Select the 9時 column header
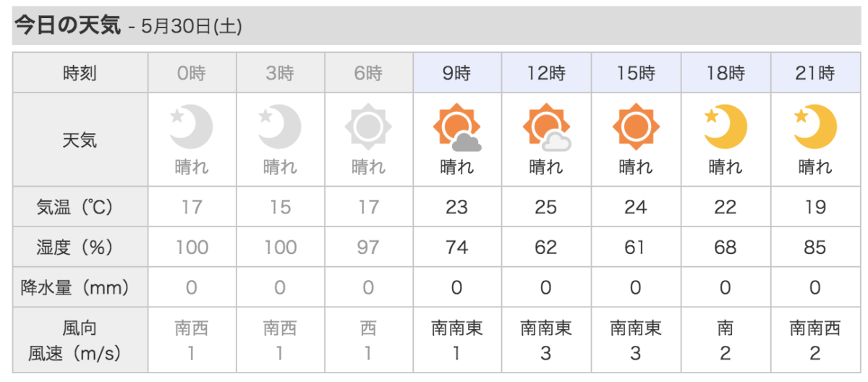The width and height of the screenshot is (868, 382). point(457,72)
